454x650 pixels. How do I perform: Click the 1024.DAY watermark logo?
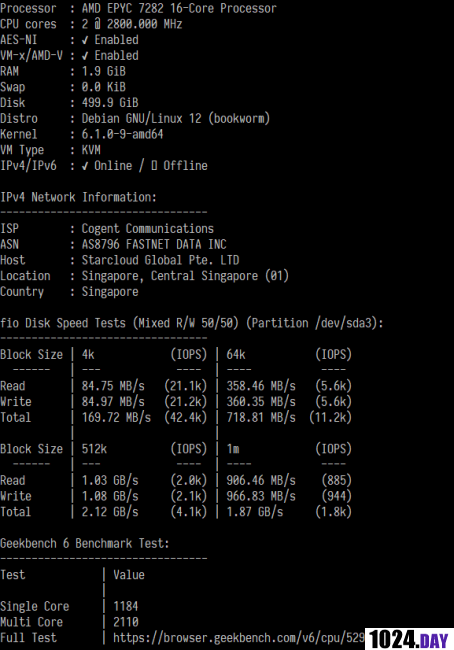tap(409, 639)
